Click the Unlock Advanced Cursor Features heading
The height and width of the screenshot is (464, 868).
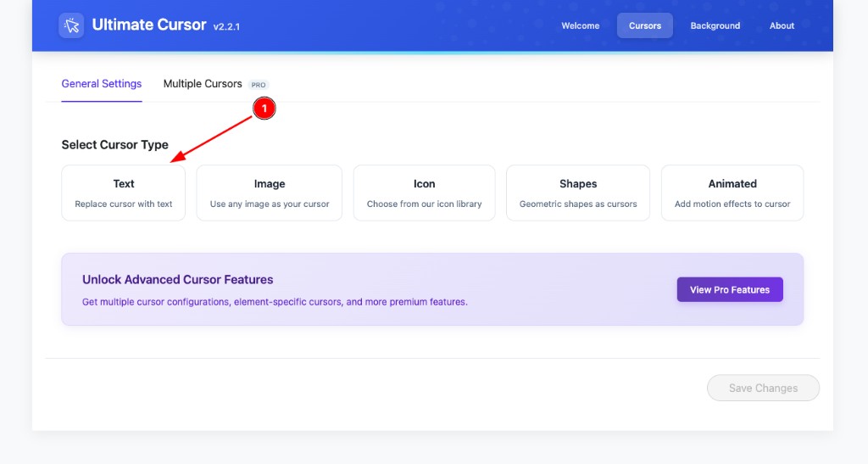178,280
